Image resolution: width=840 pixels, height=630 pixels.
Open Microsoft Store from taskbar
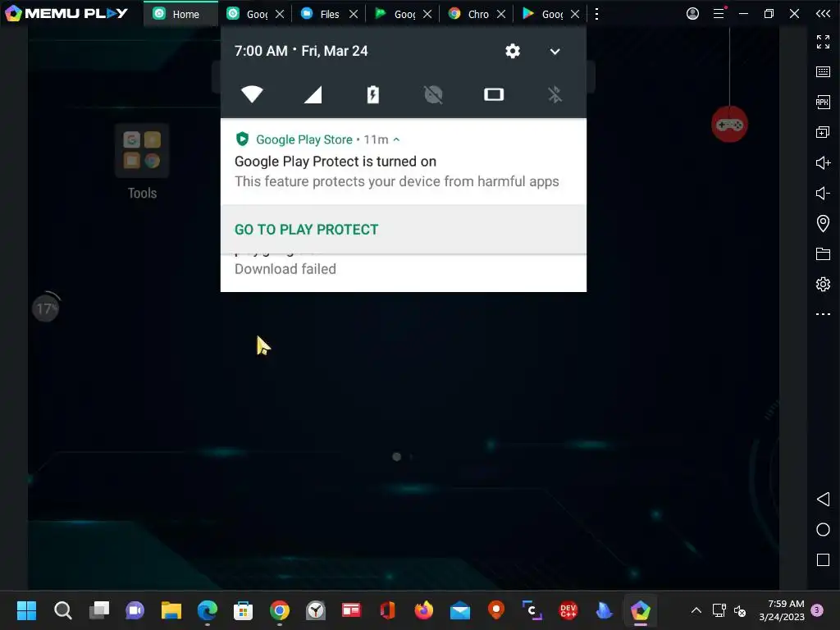[243, 610]
